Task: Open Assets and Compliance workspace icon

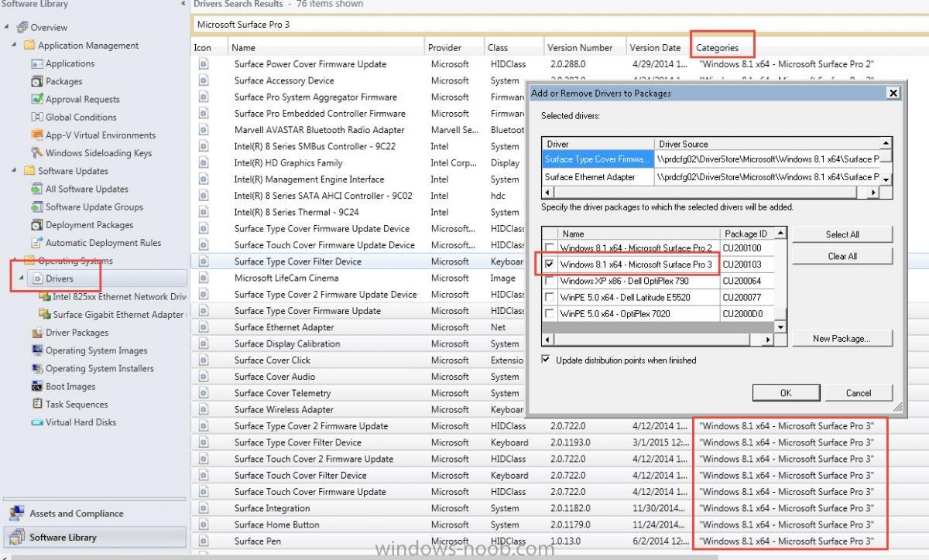Action: pyautogui.click(x=16, y=513)
